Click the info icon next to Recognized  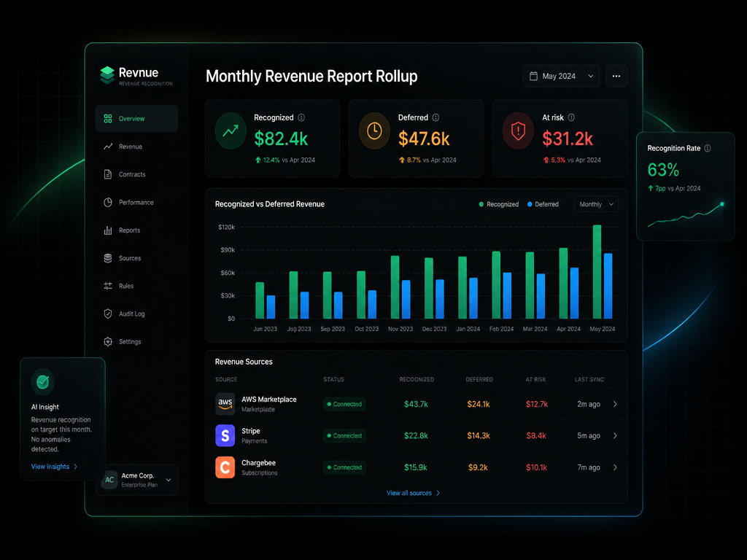(301, 117)
